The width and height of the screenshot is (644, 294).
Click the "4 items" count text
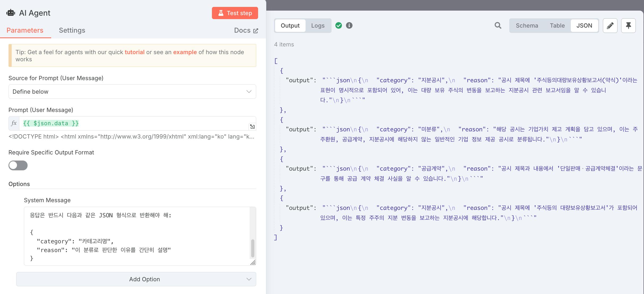pyautogui.click(x=284, y=44)
